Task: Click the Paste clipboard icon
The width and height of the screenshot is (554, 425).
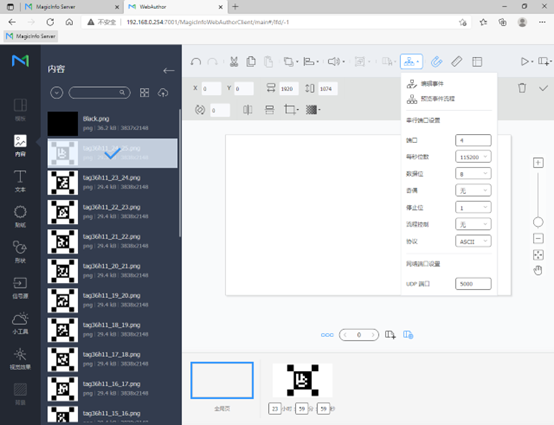Action: (268, 62)
